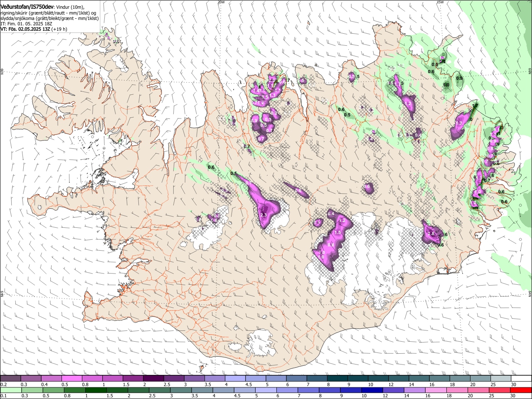Click the lower legend swatch starting at 14
This screenshot has width=532, height=399.
click(x=414, y=390)
